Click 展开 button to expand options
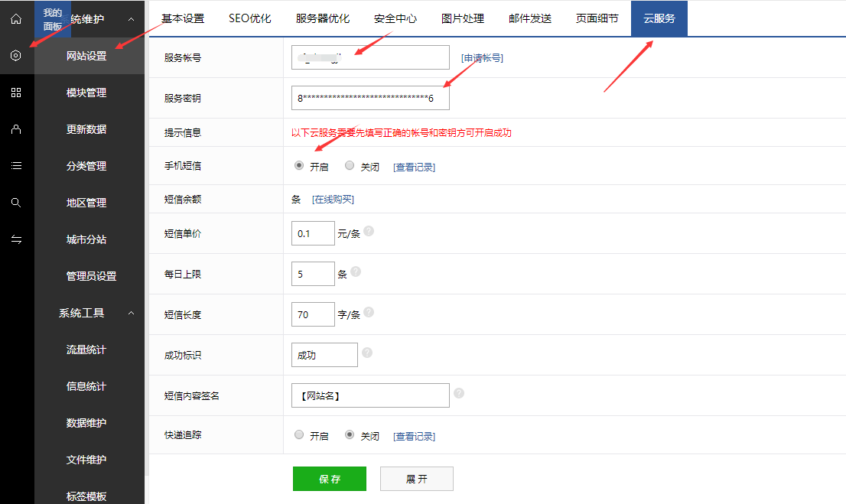Image resolution: width=846 pixels, height=504 pixels. pos(416,479)
